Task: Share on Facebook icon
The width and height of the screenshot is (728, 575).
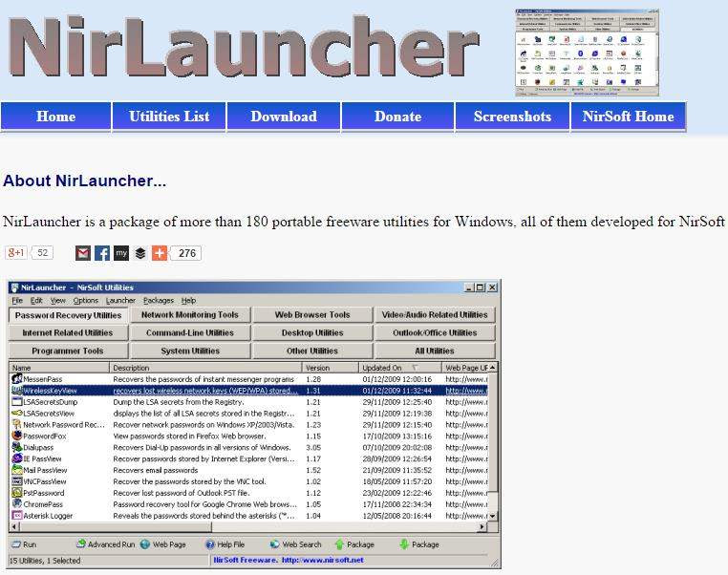Action: 102,253
